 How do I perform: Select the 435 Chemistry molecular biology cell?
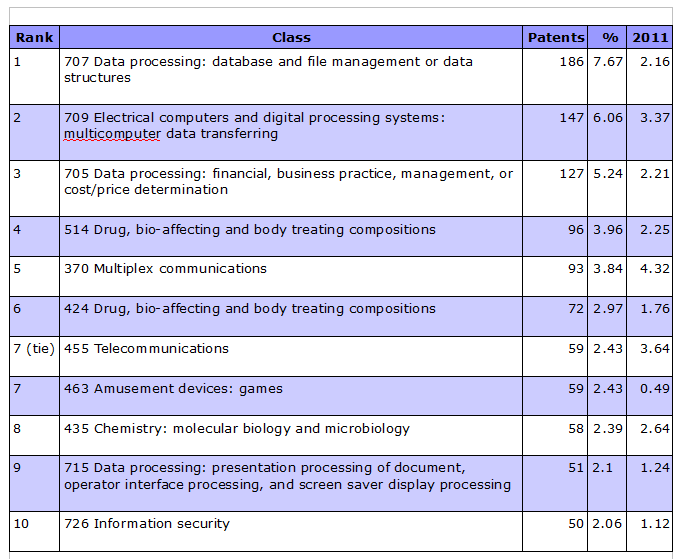tap(237, 428)
